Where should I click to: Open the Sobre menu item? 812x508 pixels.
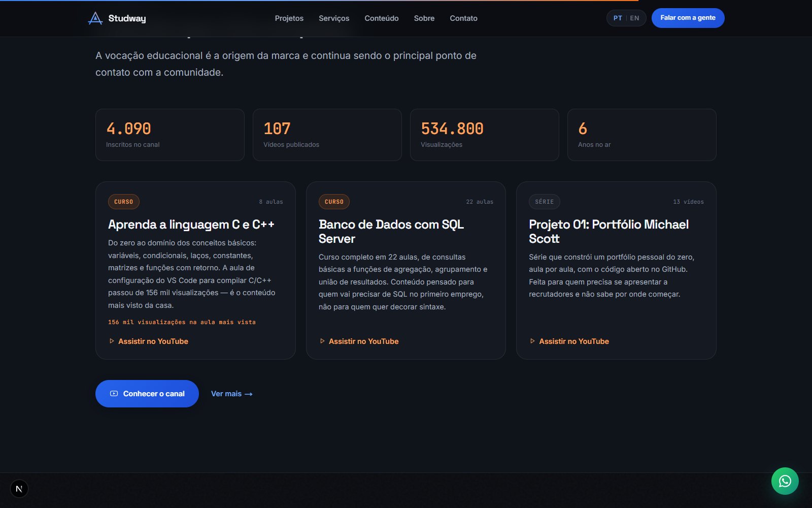tap(424, 18)
